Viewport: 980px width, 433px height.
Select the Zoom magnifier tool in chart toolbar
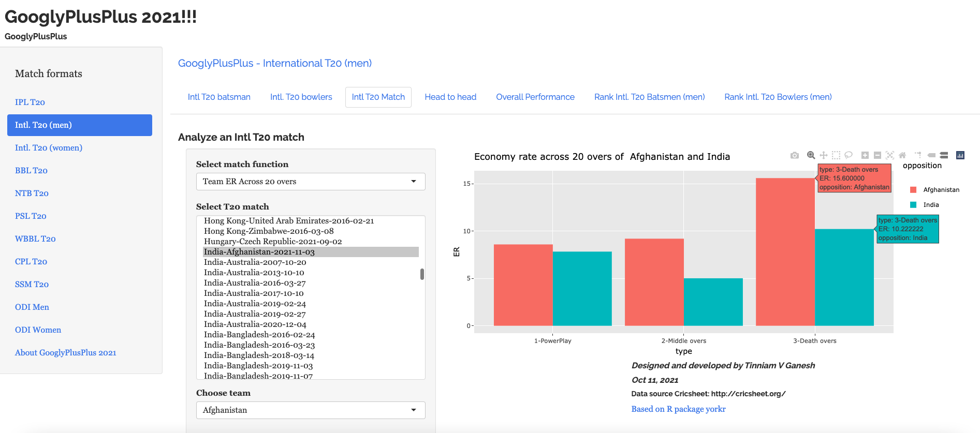(x=811, y=155)
